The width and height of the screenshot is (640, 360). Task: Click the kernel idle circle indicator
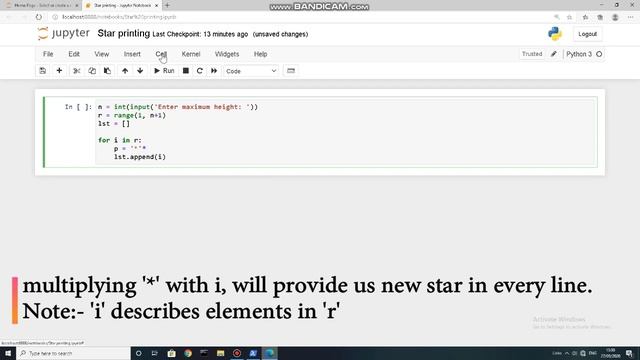599,54
